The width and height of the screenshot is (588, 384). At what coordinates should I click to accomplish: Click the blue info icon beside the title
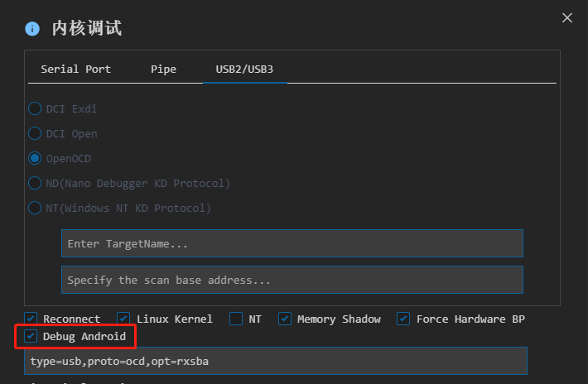(x=32, y=29)
